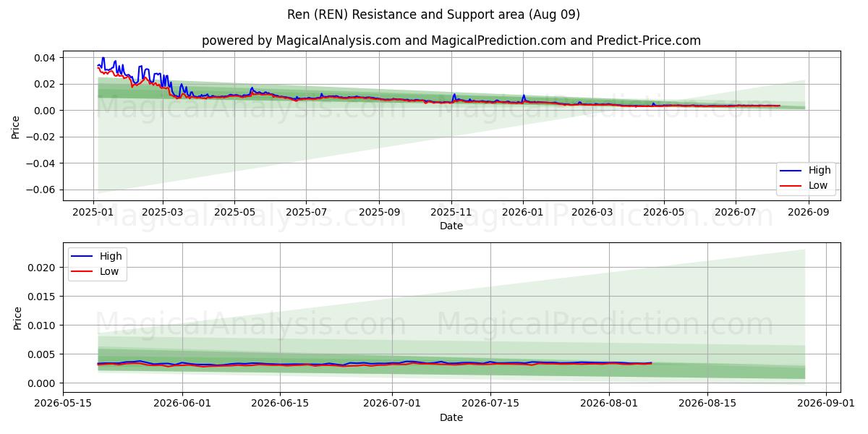Click the '2026-09' tick label on the top chart
The width and height of the screenshot is (868, 434).
809,213
